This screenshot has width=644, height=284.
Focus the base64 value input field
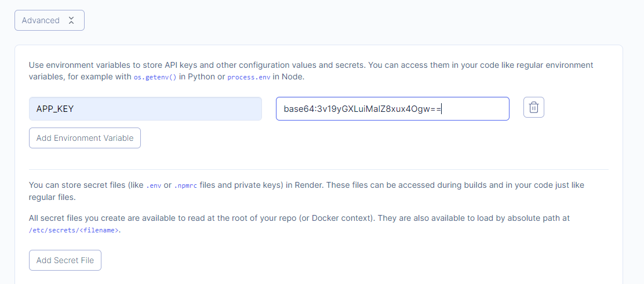coord(392,109)
